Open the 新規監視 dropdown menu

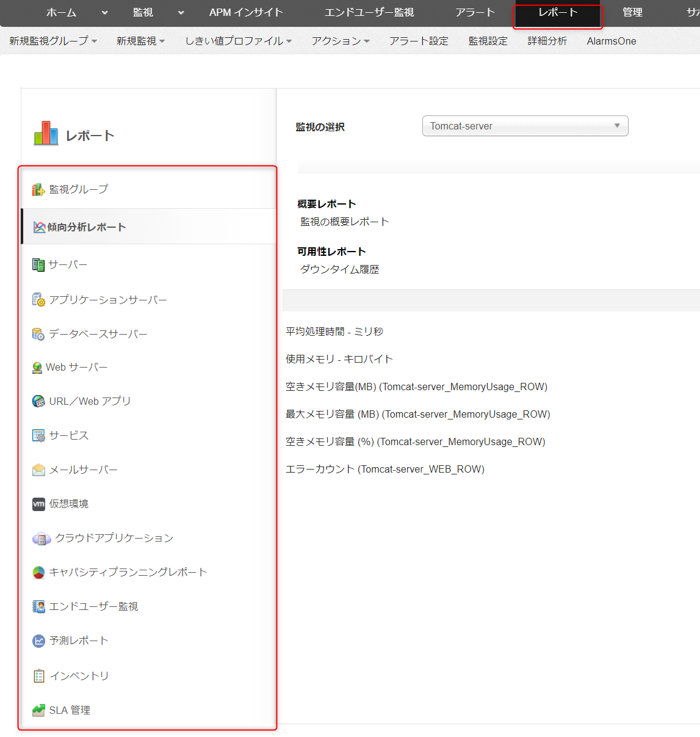click(x=140, y=41)
